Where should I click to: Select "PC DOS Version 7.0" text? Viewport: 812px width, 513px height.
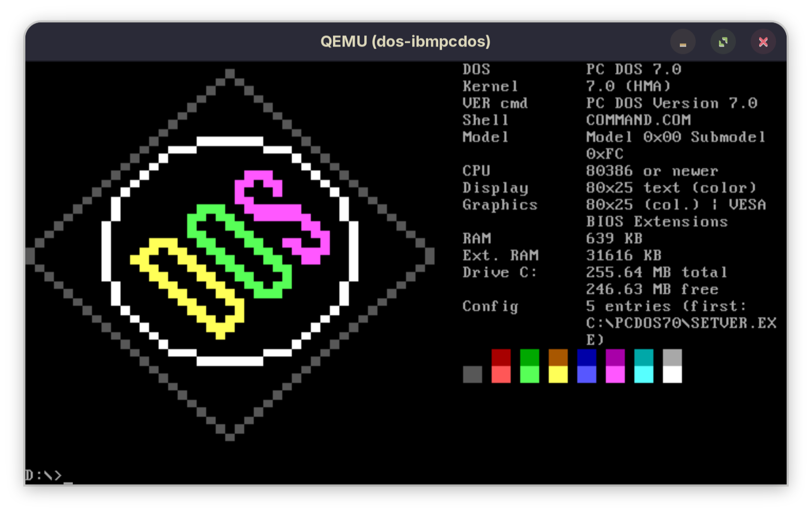[671, 103]
